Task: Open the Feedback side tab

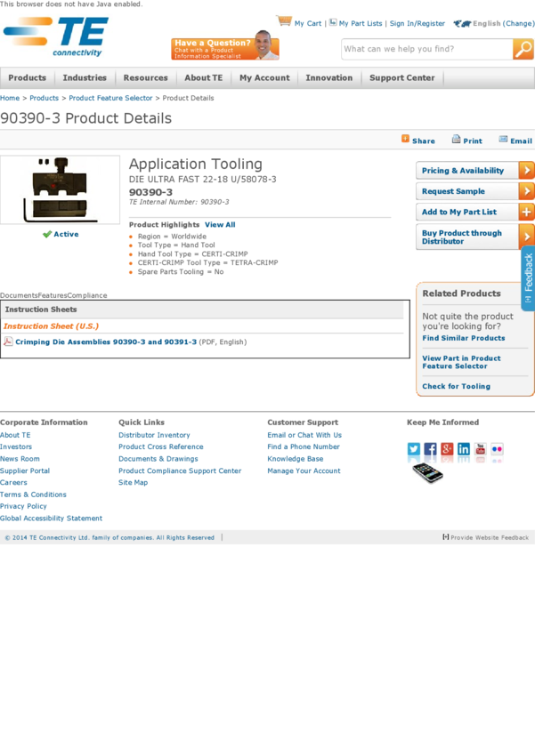Action: click(528, 277)
